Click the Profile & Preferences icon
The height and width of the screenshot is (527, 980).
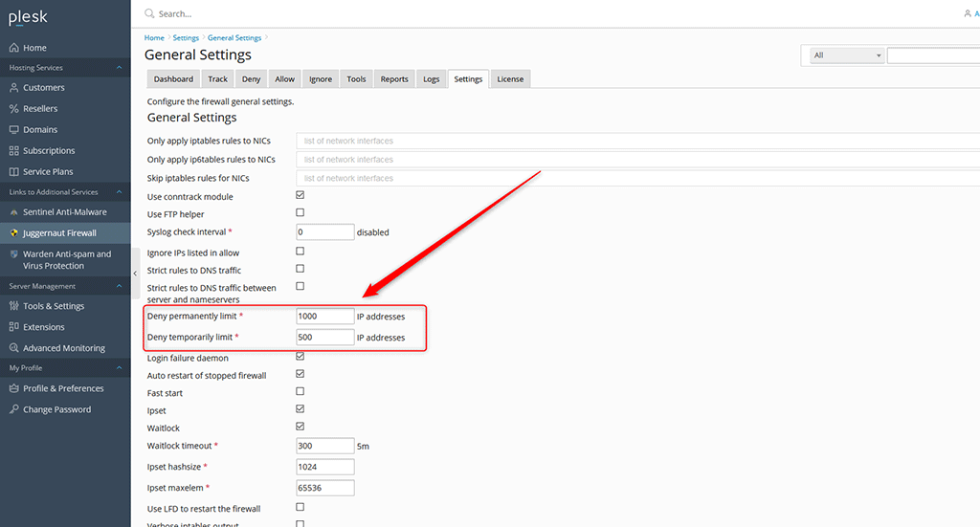(x=13, y=388)
